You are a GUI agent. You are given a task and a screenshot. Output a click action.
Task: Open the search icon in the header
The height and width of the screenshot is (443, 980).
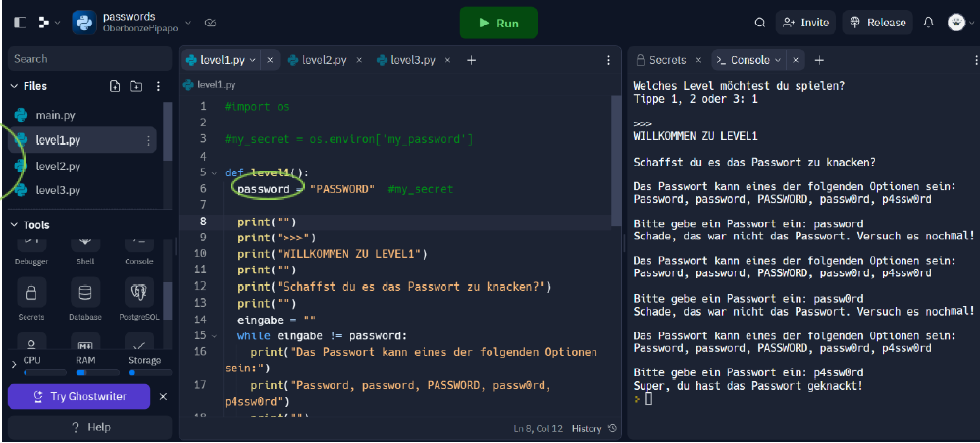[x=759, y=23]
